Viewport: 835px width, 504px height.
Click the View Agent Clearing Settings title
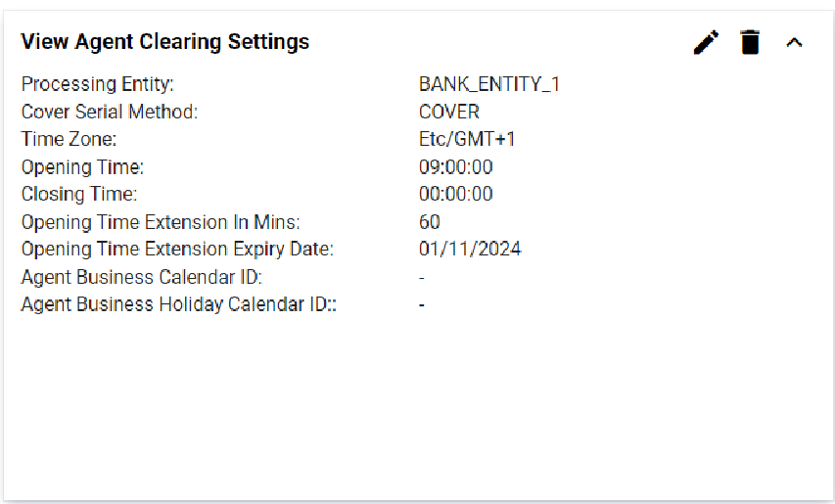pos(165,42)
